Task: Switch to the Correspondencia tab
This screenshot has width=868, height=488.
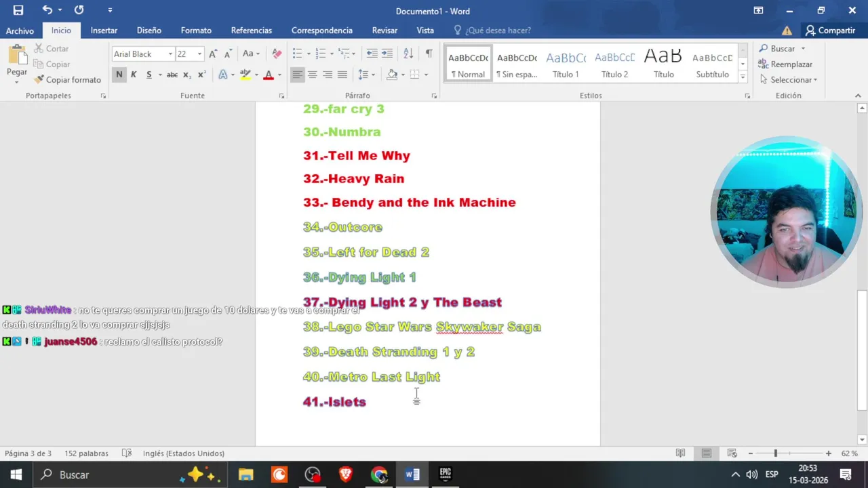Action: point(322,30)
